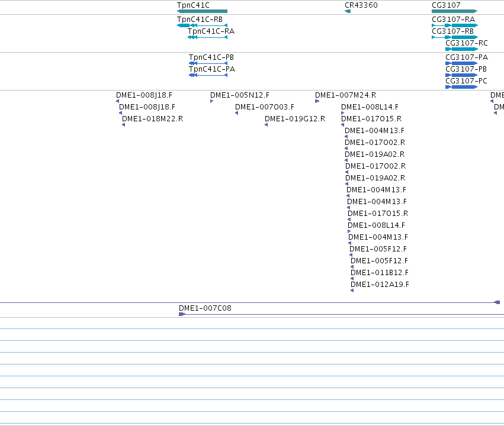The image size is (504, 426).
Task: Select the purple DME1-007C08 clone start block
Action: tap(182, 314)
